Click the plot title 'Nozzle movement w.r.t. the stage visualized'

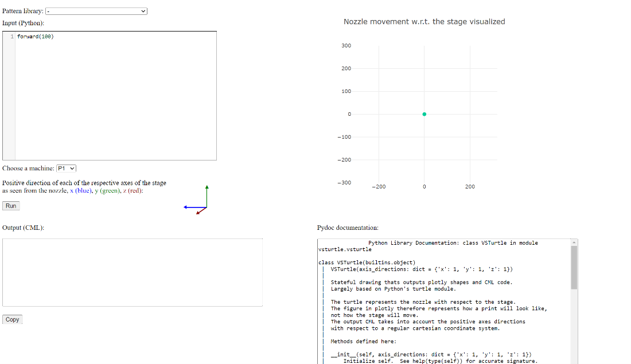(x=424, y=22)
